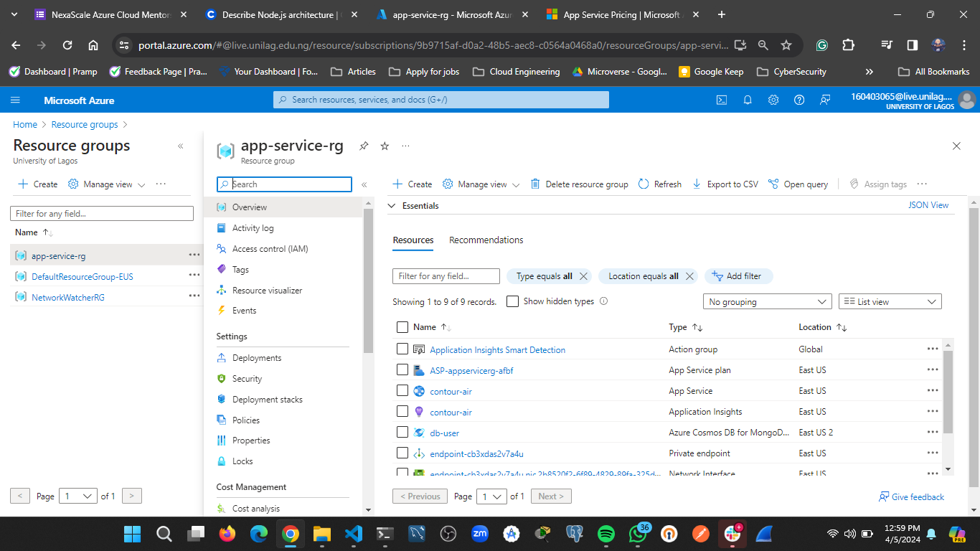Click Add filter button
980x551 pixels.
tap(738, 276)
